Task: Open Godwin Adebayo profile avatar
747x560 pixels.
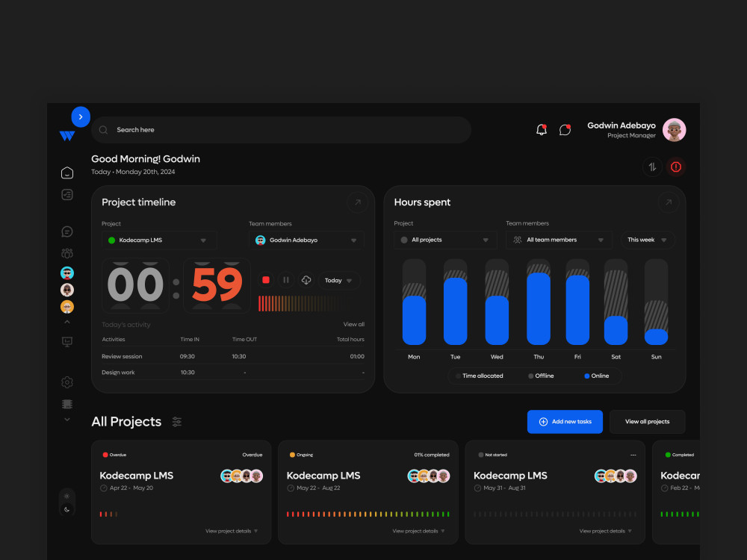Action: (674, 129)
